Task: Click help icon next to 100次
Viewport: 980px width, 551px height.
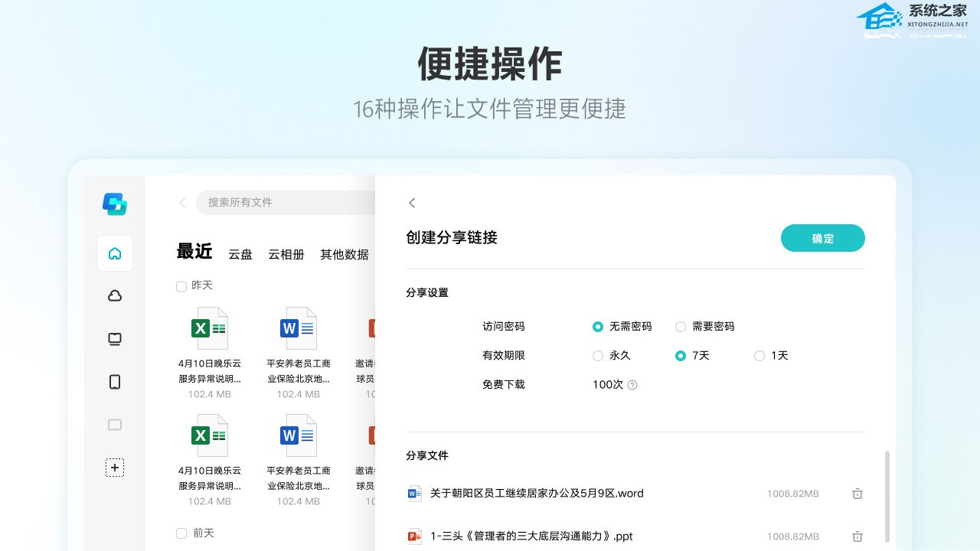Action: coord(632,385)
